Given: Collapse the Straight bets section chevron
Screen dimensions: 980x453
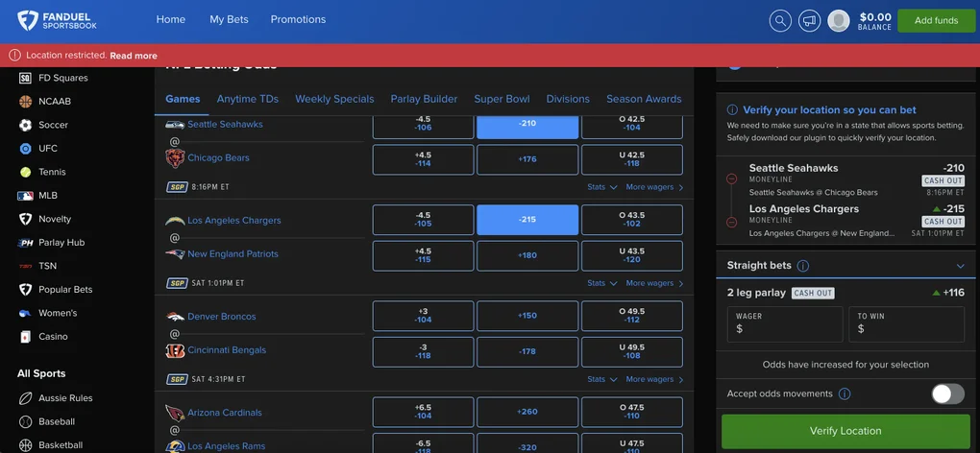Looking at the screenshot, I should point(961,267).
